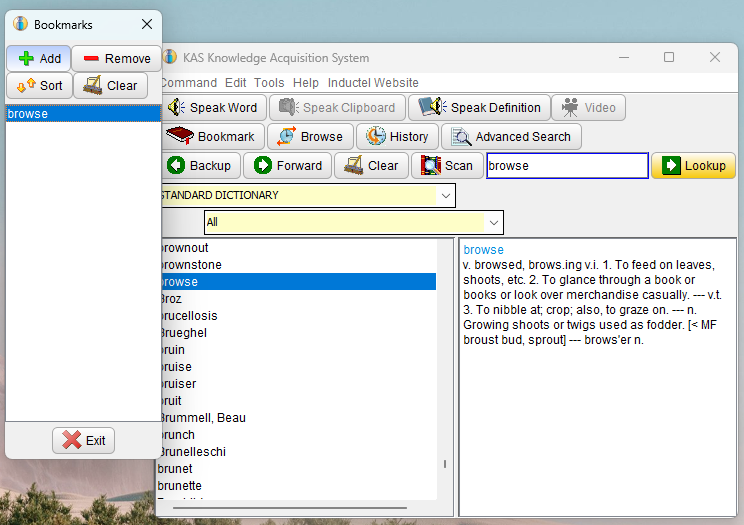Click the yellow Lookup button
This screenshot has height=525, width=744.
coord(693,166)
